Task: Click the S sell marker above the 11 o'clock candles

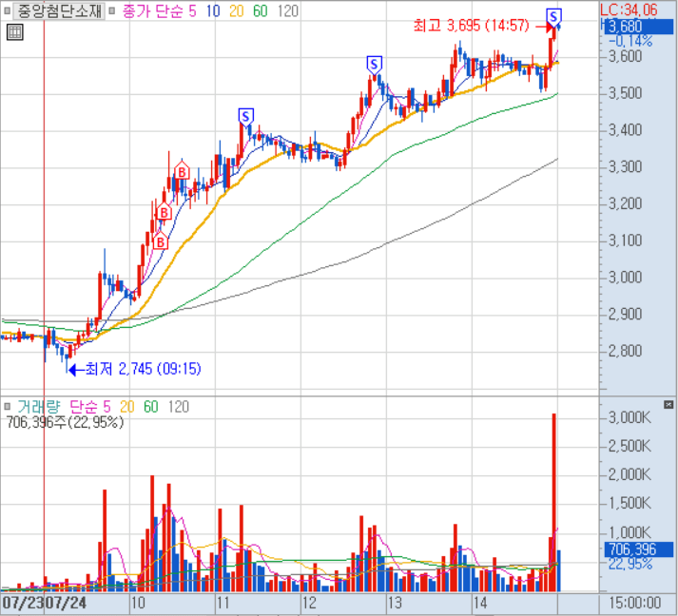Action: (x=246, y=116)
